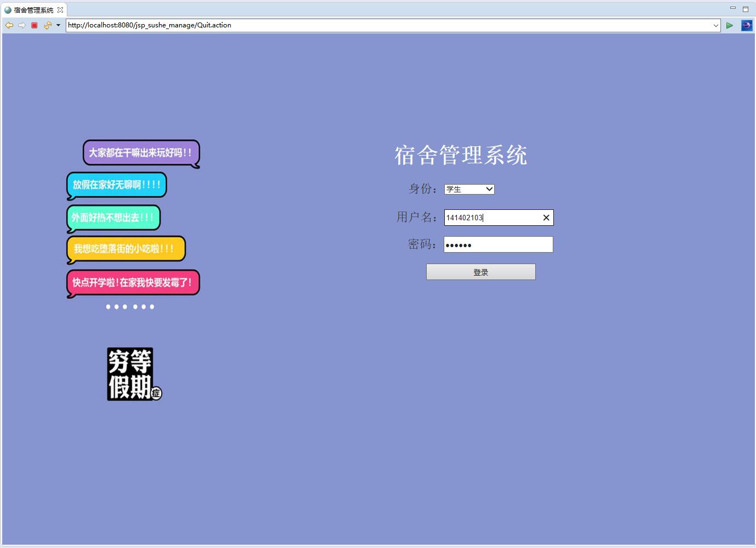Click the green Go arrow

coord(729,25)
